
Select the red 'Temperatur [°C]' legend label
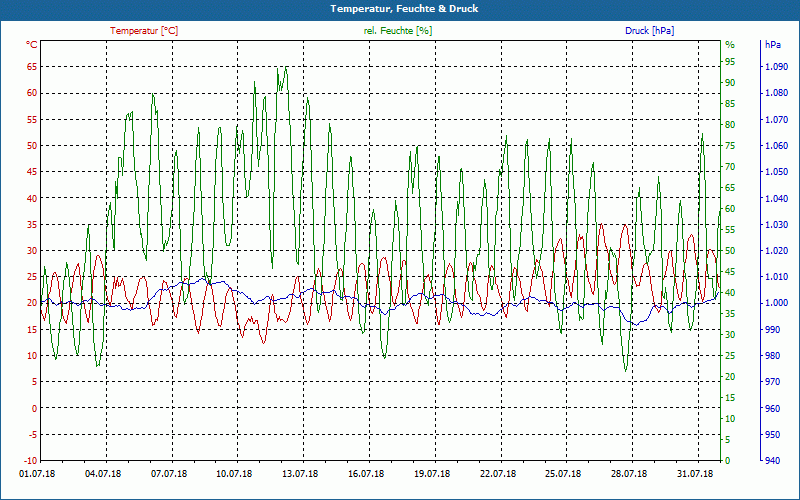tap(144, 31)
